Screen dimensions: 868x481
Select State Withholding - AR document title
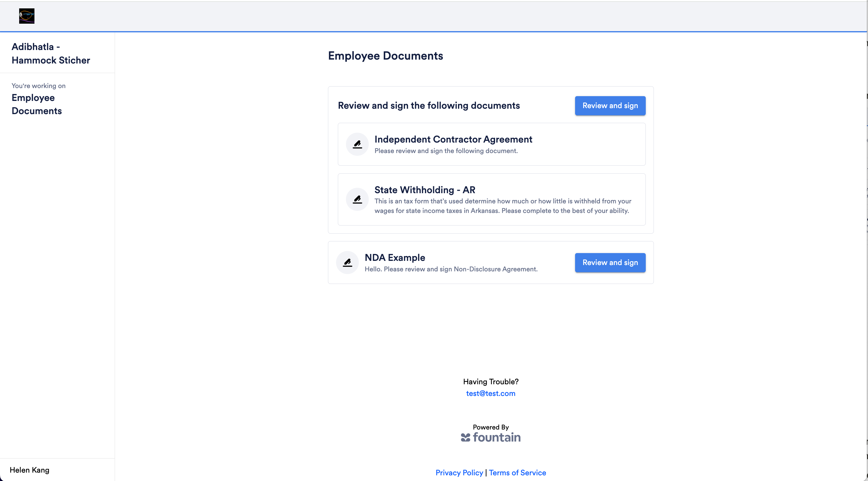tap(425, 190)
